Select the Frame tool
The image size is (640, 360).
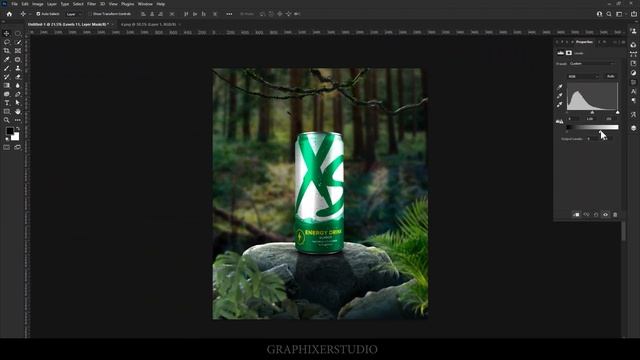point(18,51)
